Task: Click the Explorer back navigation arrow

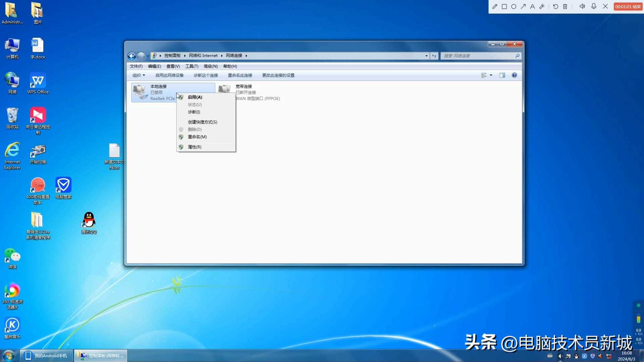Action: 132,56
